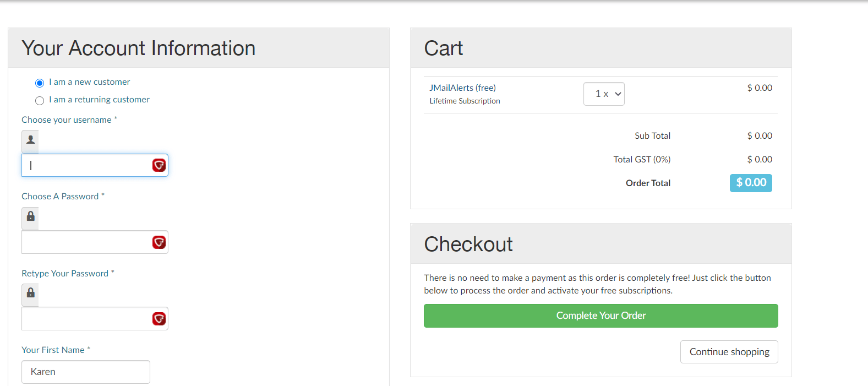
Task: Click the Sub Total label
Action: click(652, 136)
